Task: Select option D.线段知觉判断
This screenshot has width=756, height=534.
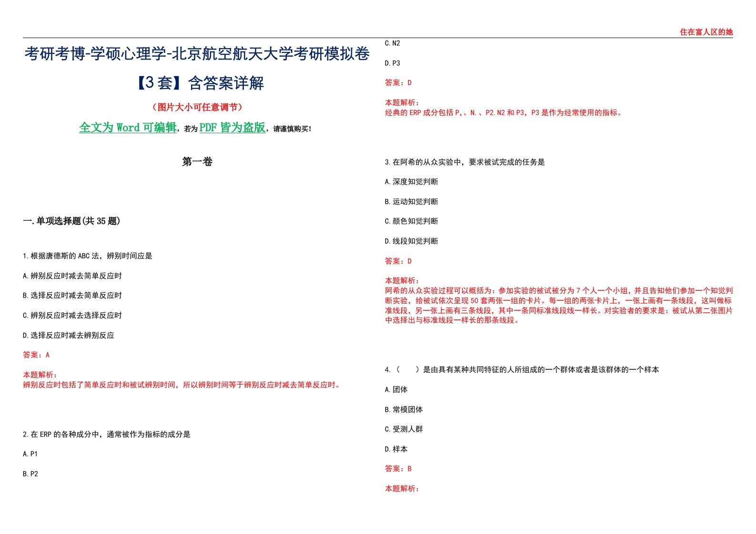Action: pyautogui.click(x=412, y=241)
